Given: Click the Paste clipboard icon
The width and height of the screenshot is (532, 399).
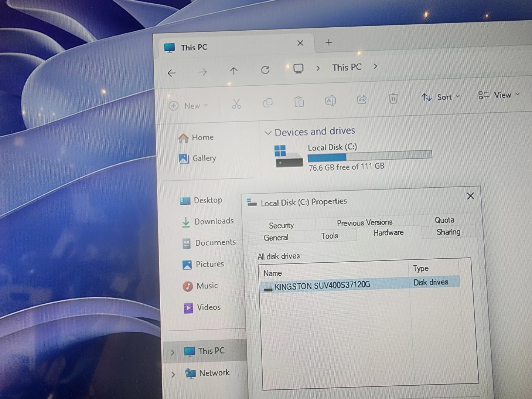Looking at the screenshot, I should click(x=299, y=102).
